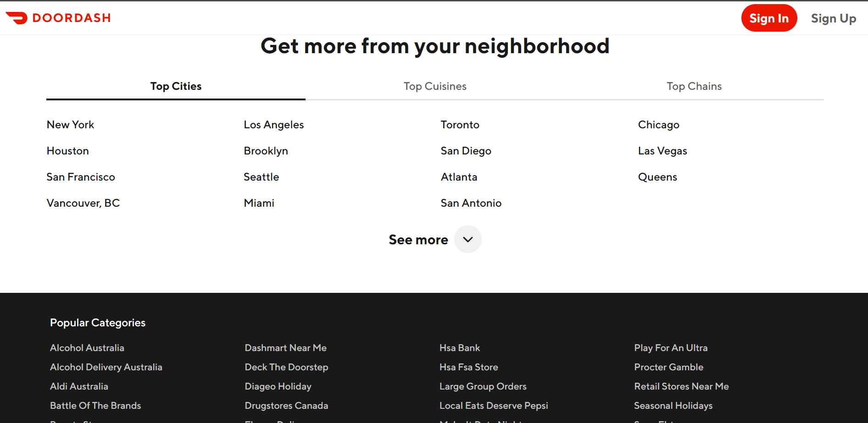Click the DoorDash logo icon
The height and width of the screenshot is (423, 868).
tap(17, 18)
